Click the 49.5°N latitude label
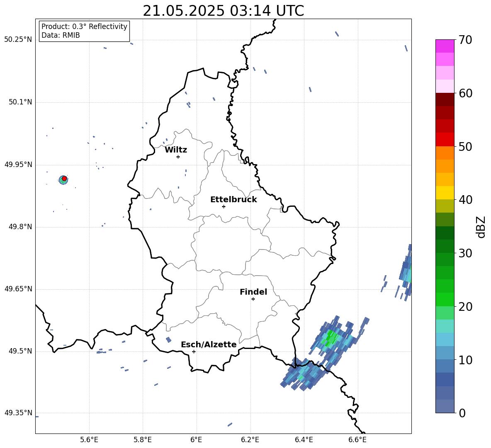The height and width of the screenshot is (448, 491). [x=20, y=351]
